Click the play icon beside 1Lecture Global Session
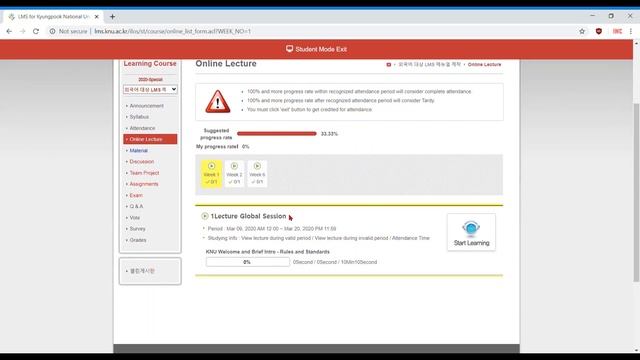The image size is (640, 360). point(205,216)
